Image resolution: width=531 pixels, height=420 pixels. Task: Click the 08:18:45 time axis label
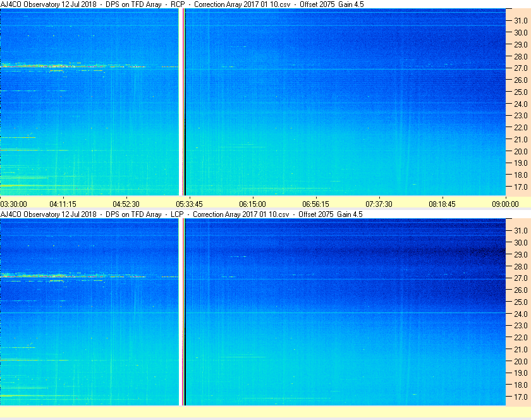coord(442,204)
